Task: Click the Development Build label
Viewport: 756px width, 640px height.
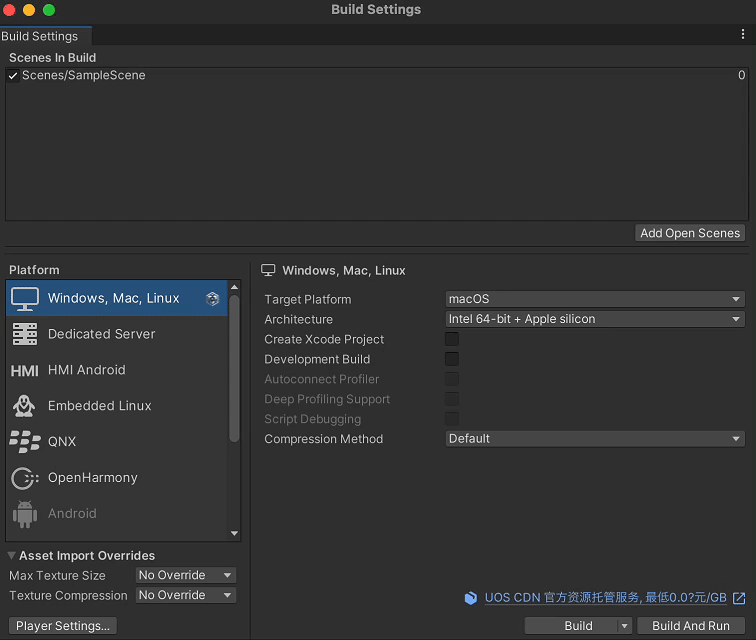Action: (x=317, y=359)
